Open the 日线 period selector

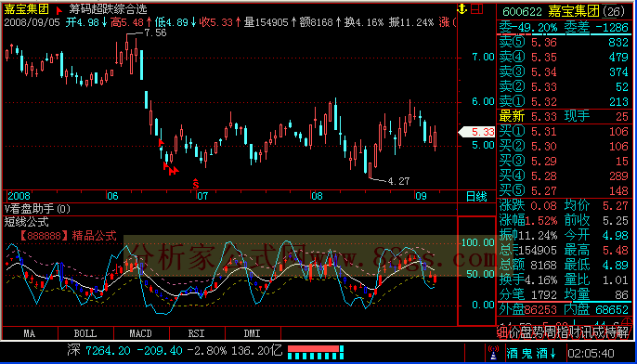coord(476,197)
